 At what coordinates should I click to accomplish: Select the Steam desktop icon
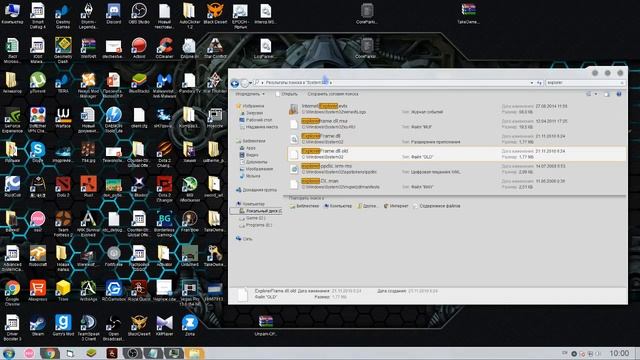tap(38, 326)
